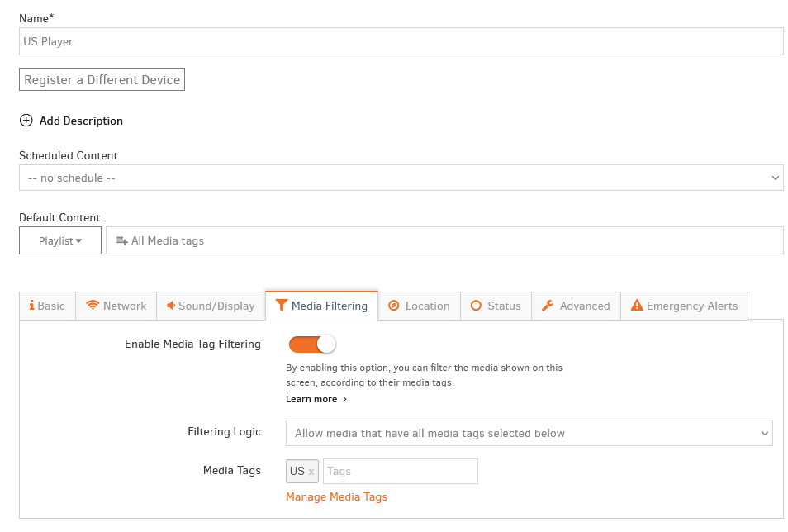
Task: Click the wrench icon on the Advanced tab
Action: coord(548,306)
